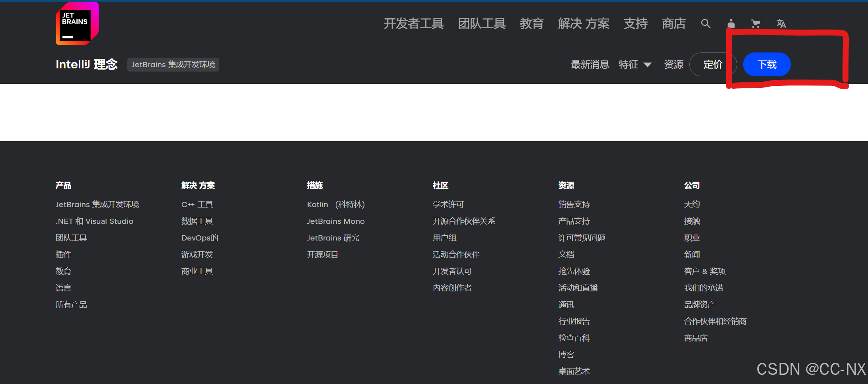The height and width of the screenshot is (384, 868).
Task: Open footer 开发者认可 link
Action: tap(452, 271)
